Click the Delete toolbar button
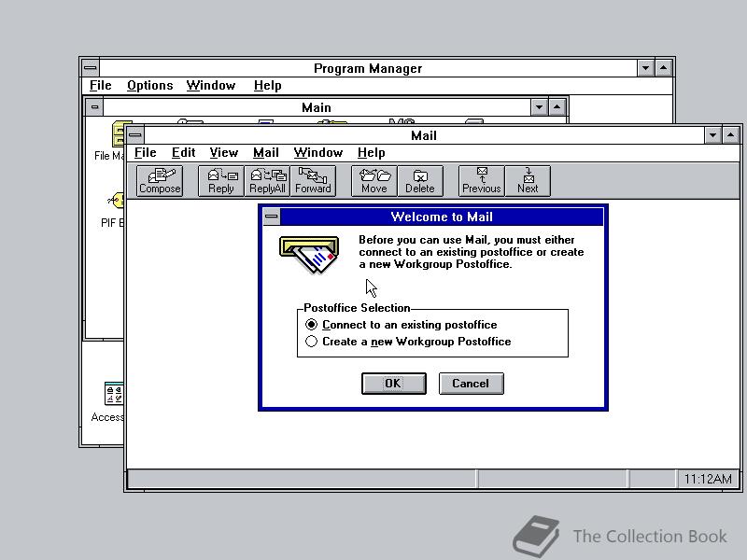The image size is (747, 560). 419,181
